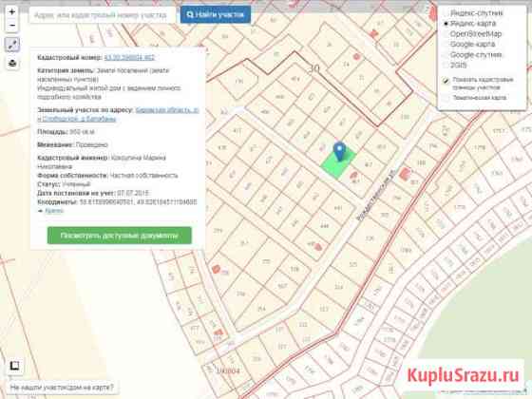The width and height of the screenshot is (532, 399).
Task: Open "Не нашли участок/дом на карте?" prompt
Action: click(62, 388)
